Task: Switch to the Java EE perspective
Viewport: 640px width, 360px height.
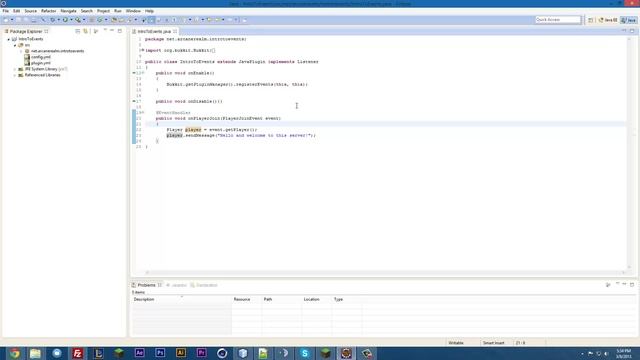Action: click(608, 20)
